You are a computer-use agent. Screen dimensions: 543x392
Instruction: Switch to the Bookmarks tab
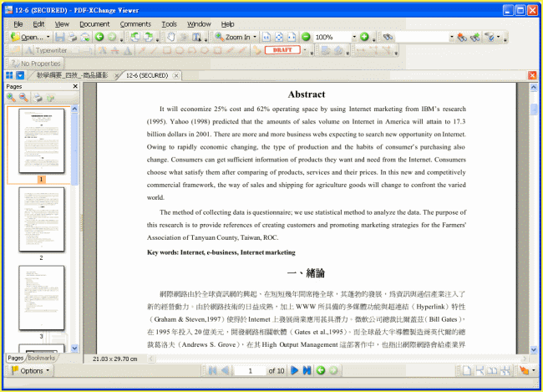tap(42, 358)
